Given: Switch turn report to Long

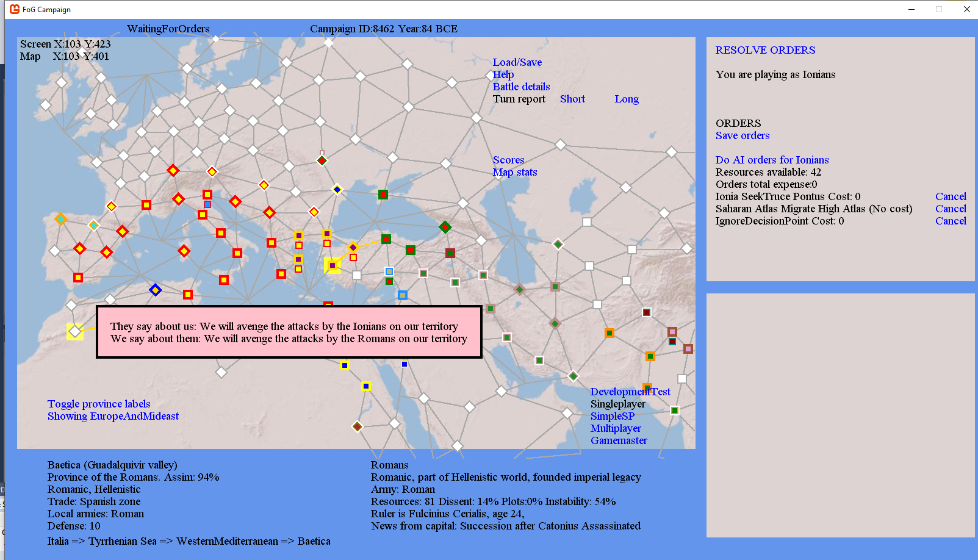Looking at the screenshot, I should click(x=627, y=99).
